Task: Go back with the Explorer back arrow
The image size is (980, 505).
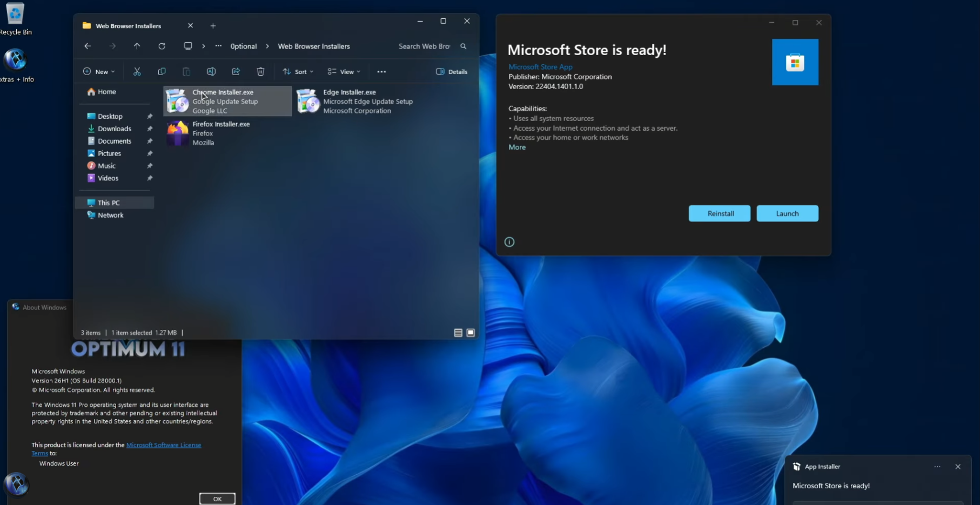Action: pos(88,46)
